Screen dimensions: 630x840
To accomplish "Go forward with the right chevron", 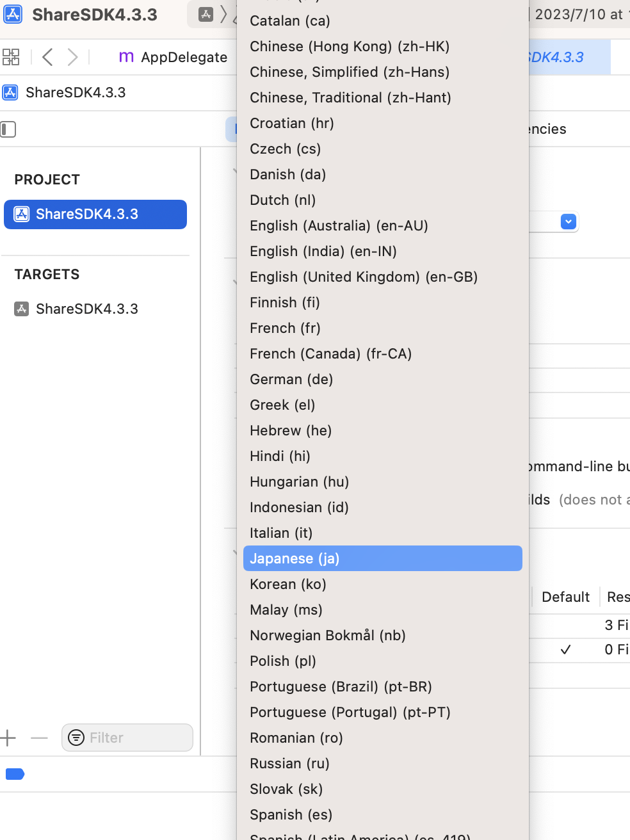I will tap(73, 57).
